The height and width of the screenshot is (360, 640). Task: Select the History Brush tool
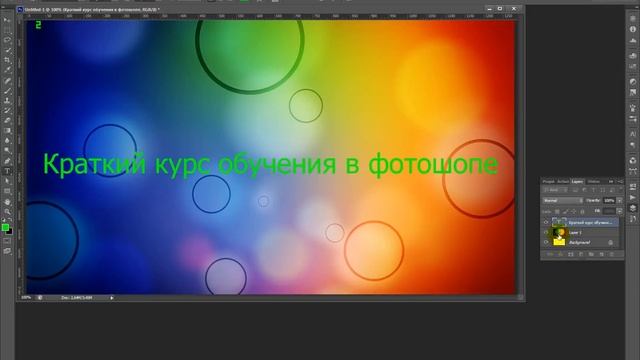[x=7, y=111]
